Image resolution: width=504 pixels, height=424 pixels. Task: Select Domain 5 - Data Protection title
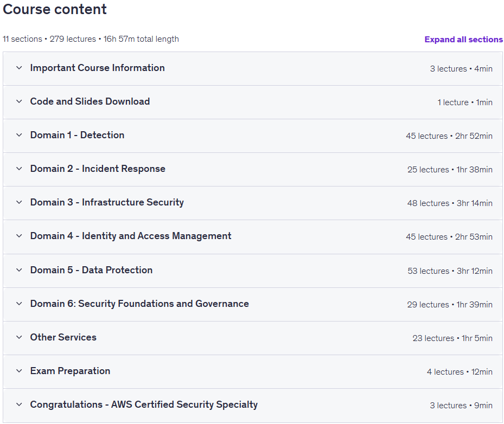tap(91, 270)
